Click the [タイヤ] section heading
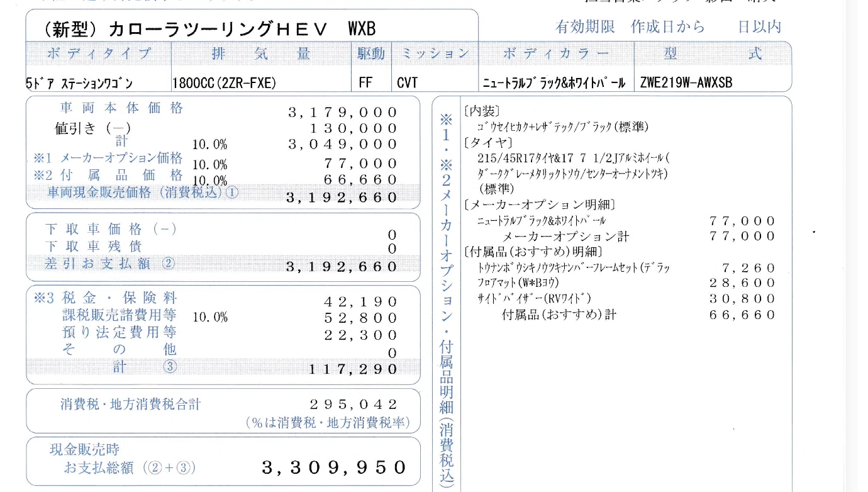 pos(487,142)
